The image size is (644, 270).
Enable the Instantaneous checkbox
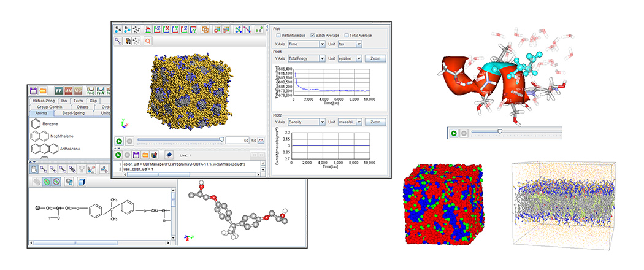(x=279, y=35)
